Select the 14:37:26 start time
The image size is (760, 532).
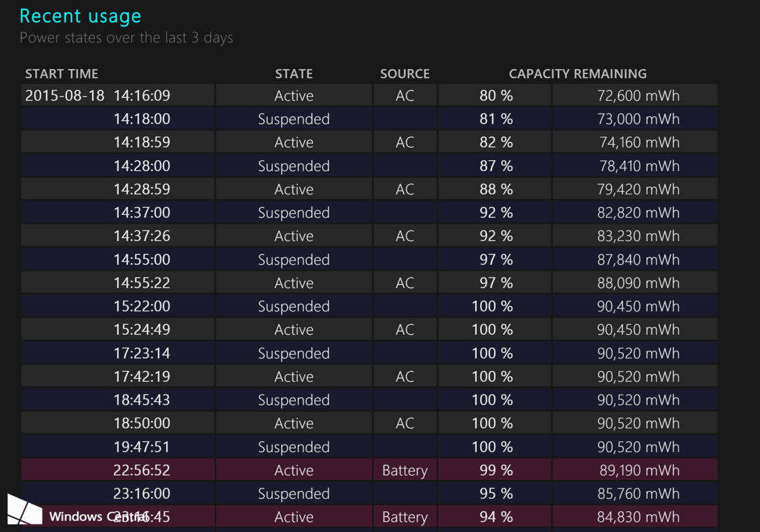[x=142, y=236]
